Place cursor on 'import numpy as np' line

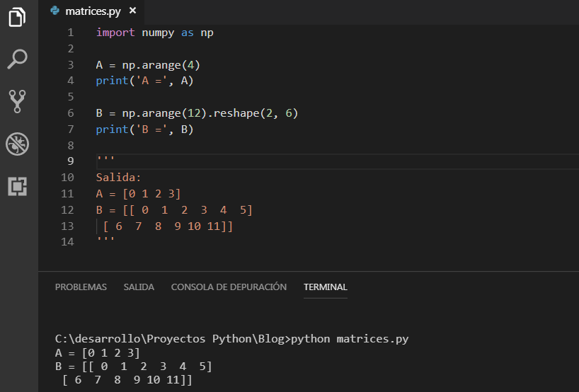(x=155, y=33)
